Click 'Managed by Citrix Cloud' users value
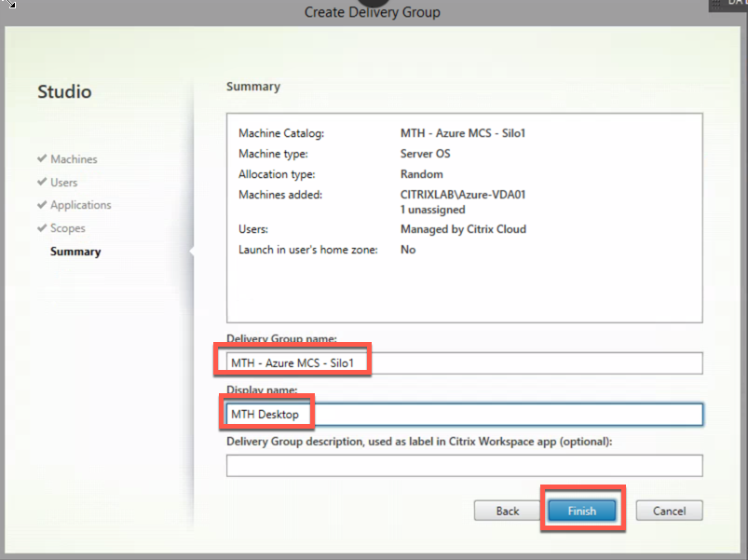 463,229
